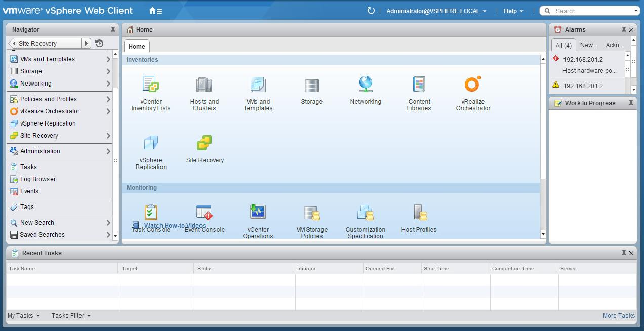Open the My Tasks dropdown
This screenshot has height=331, width=644.
(24, 316)
